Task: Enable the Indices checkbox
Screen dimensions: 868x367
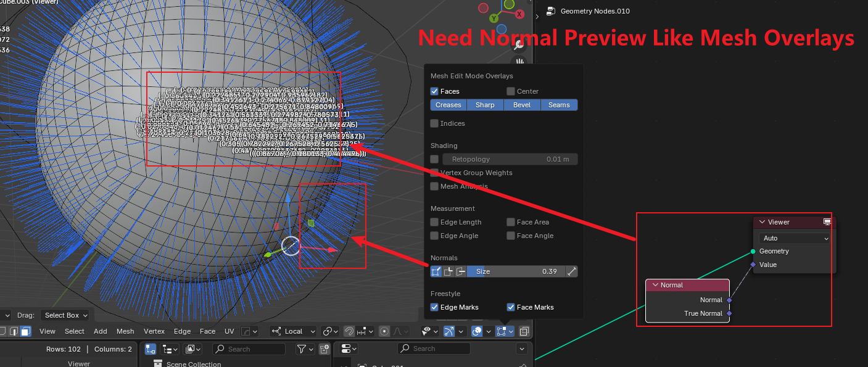Action: coord(435,123)
